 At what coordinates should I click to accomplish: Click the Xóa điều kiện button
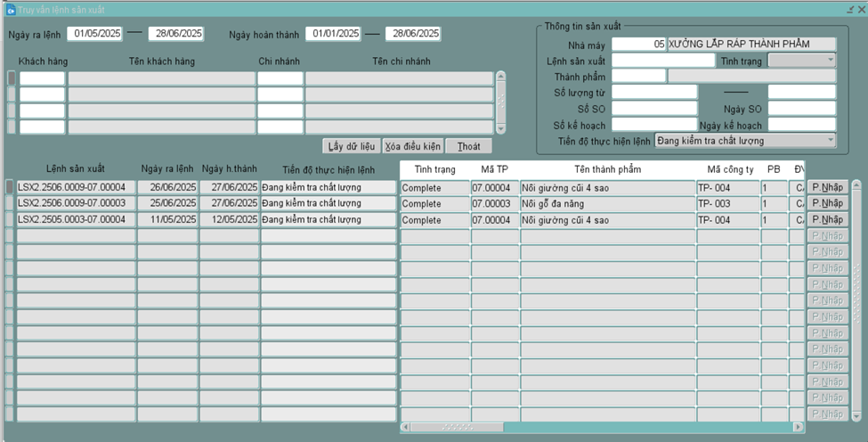412,146
